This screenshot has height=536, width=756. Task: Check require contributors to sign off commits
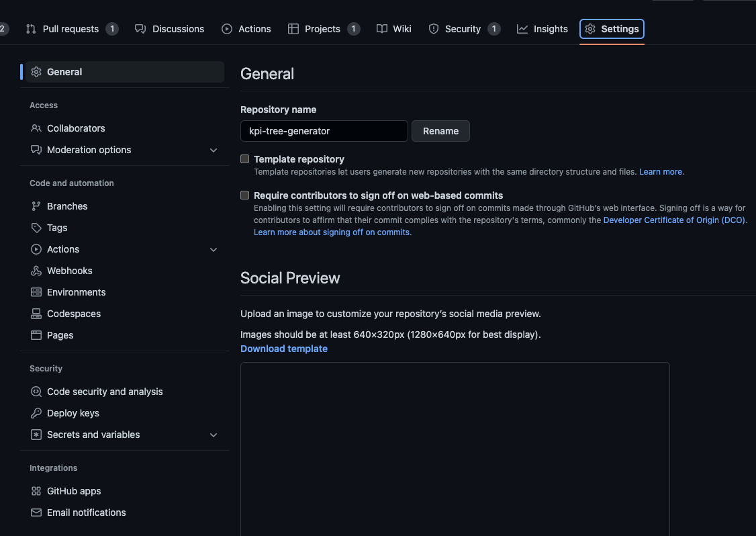coord(244,195)
